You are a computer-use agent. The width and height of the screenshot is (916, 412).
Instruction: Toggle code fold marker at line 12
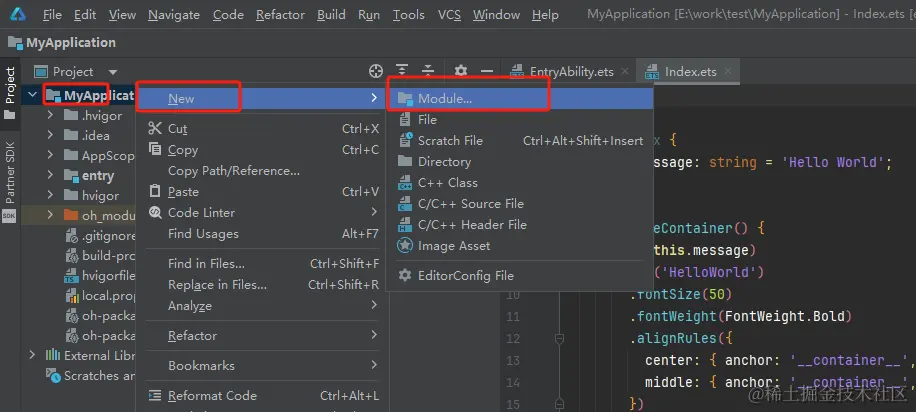click(x=559, y=338)
